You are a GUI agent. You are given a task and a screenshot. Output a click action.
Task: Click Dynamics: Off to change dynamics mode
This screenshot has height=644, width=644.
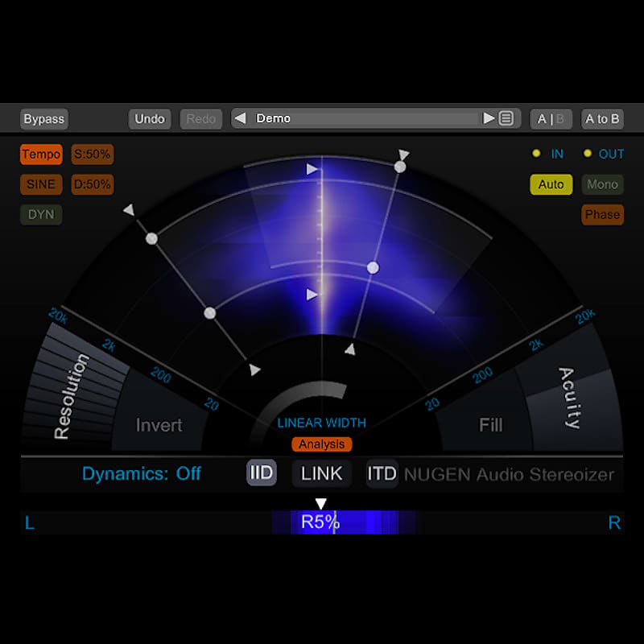(x=142, y=474)
